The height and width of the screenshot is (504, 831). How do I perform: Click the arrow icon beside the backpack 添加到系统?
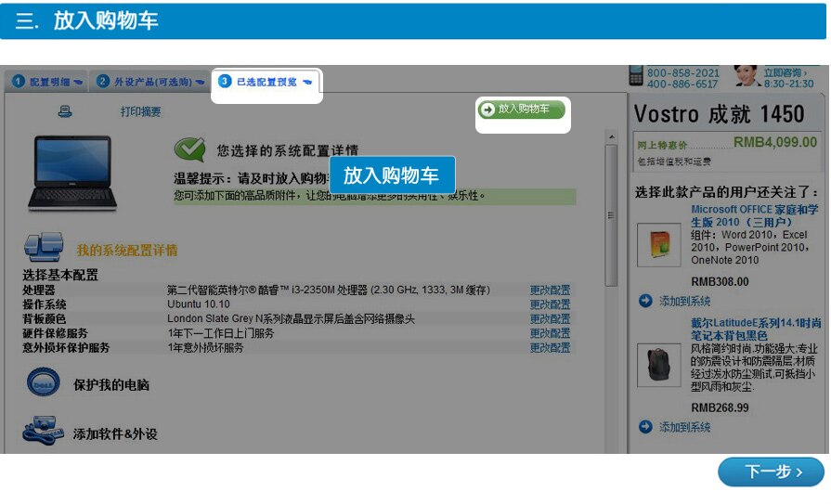[x=645, y=427]
